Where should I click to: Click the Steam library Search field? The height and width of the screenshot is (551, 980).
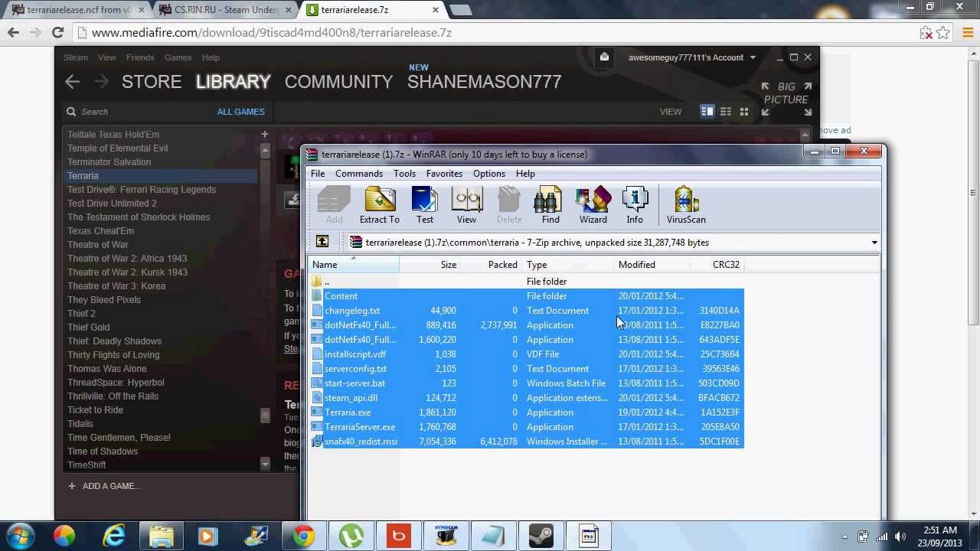pos(138,112)
